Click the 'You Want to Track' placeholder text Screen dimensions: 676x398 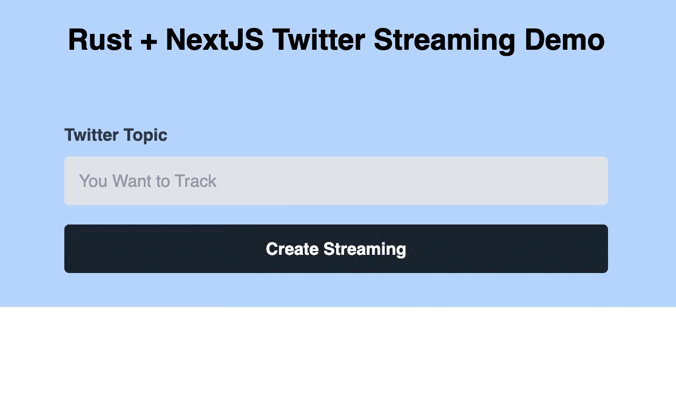pyautogui.click(x=147, y=181)
